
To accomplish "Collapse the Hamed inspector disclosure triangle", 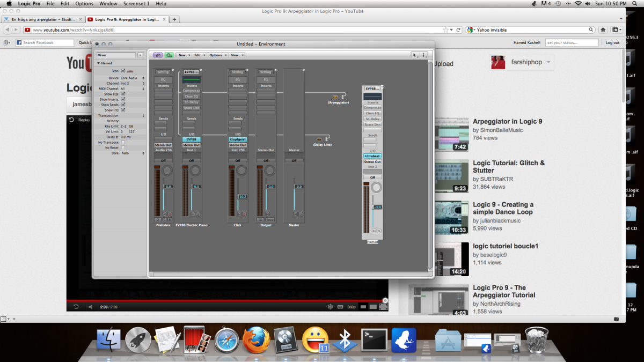I will point(98,63).
